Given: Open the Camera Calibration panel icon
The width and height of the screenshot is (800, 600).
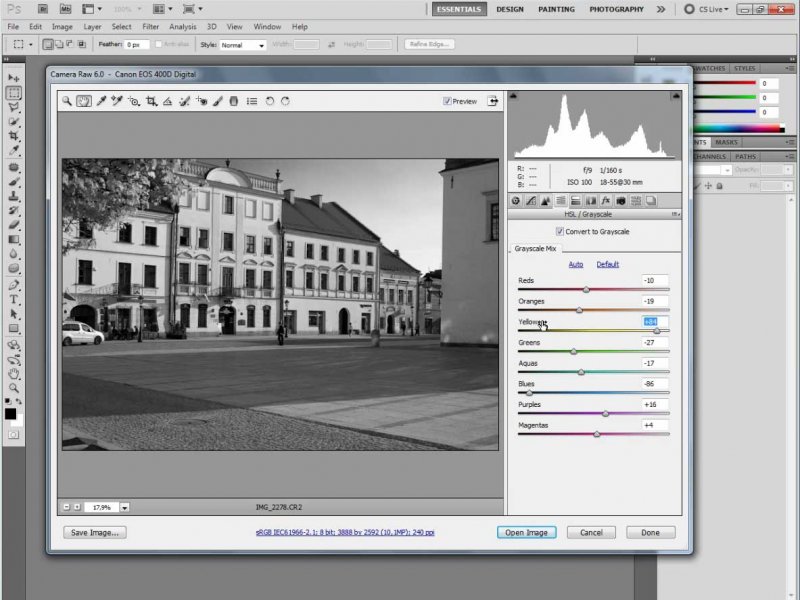Looking at the screenshot, I should (621, 201).
